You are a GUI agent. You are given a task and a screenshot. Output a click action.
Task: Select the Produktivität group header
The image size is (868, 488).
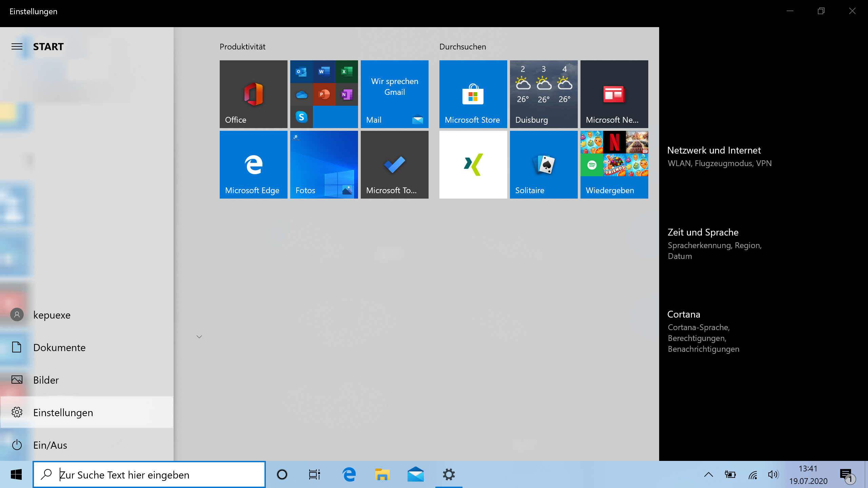(x=242, y=47)
